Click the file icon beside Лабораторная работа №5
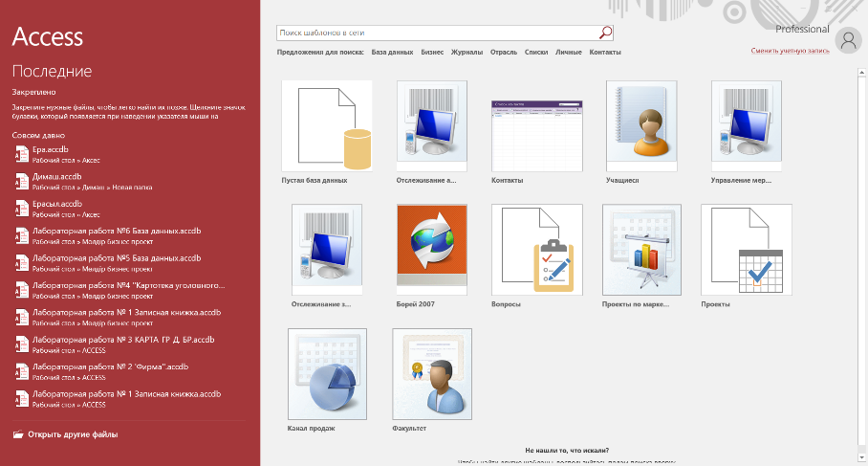868x466 pixels. 22,262
